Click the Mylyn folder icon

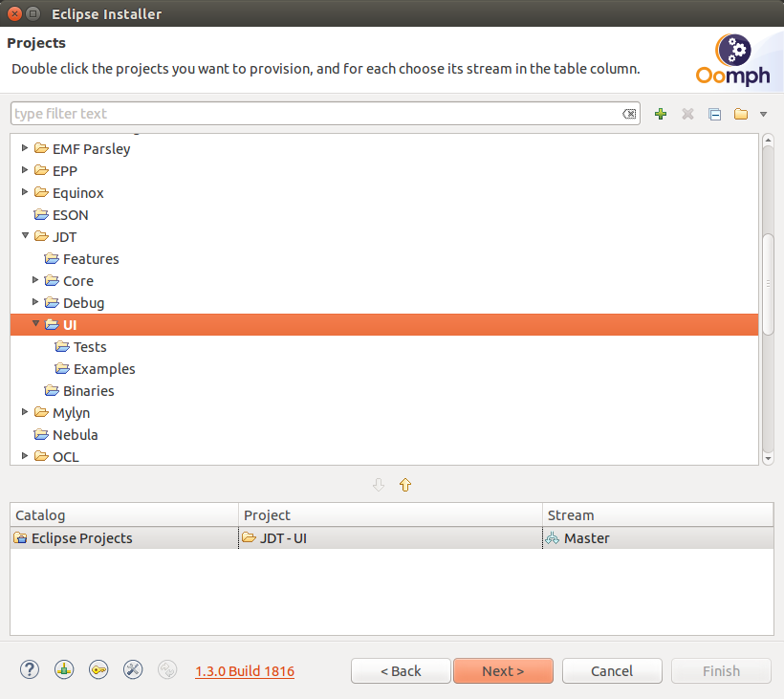(x=41, y=412)
